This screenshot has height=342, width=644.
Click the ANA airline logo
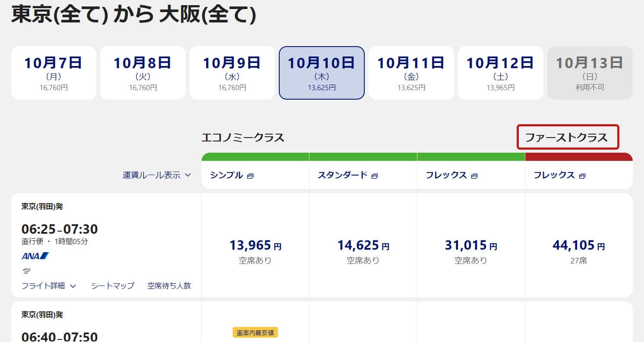35,256
